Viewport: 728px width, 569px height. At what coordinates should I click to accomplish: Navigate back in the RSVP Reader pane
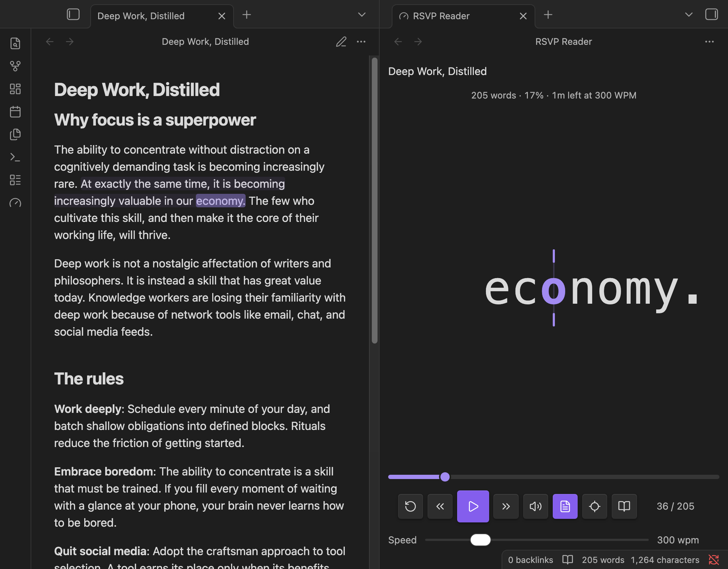click(x=398, y=42)
